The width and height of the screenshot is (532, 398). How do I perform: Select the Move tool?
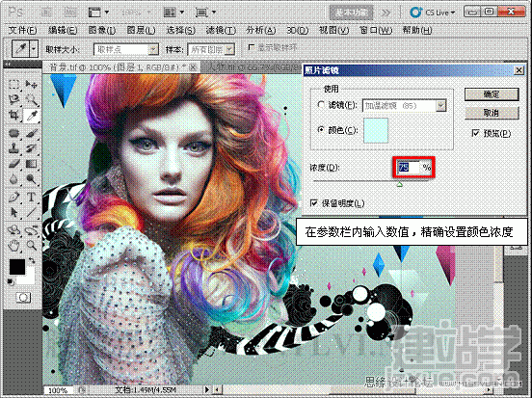31,84
